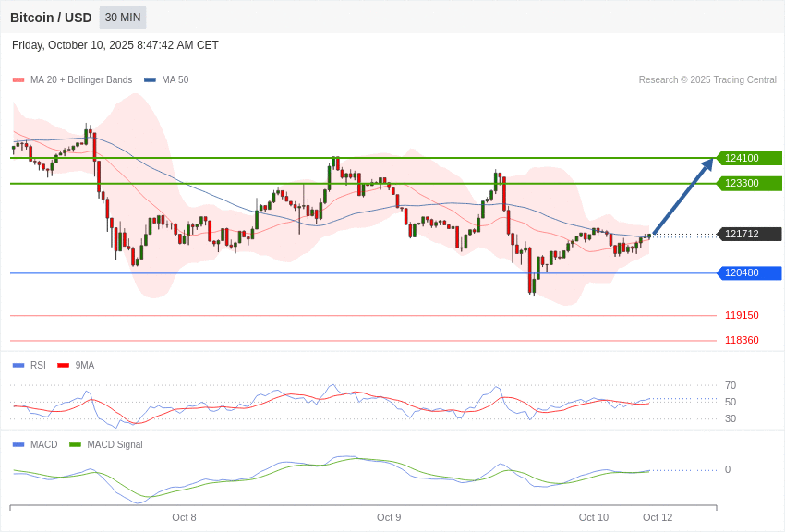Click the RSI 70 overbought level label
The width and height of the screenshot is (785, 532).
point(731,385)
